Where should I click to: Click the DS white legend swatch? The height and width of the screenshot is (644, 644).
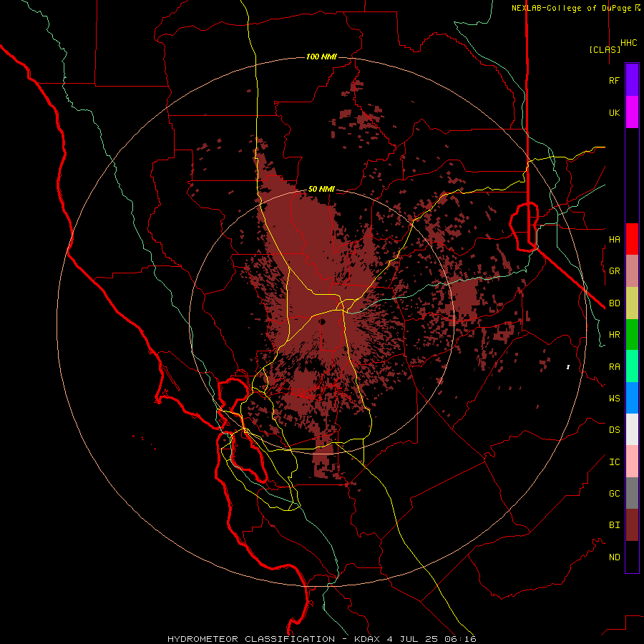click(x=632, y=429)
